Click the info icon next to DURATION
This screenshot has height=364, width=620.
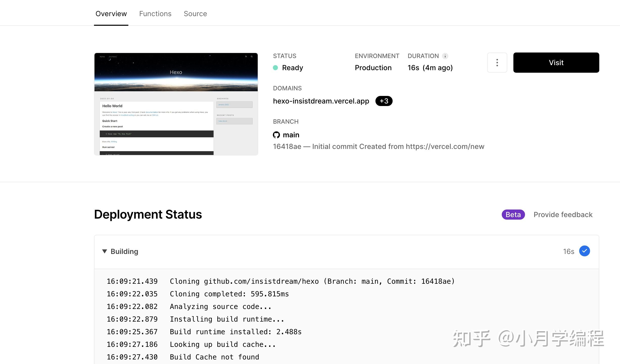(x=445, y=56)
